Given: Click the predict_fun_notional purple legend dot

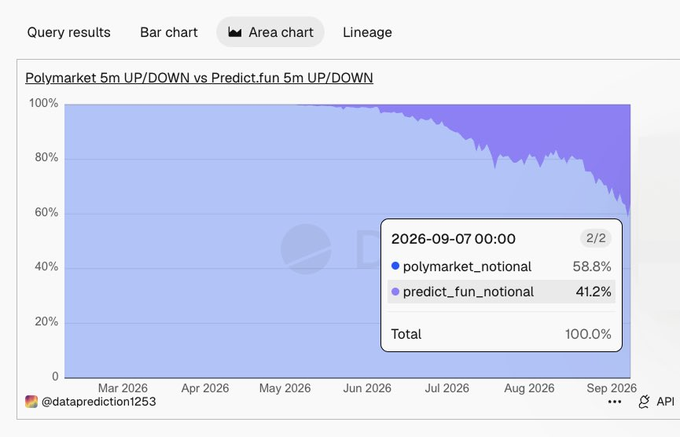Looking at the screenshot, I should 395,292.
